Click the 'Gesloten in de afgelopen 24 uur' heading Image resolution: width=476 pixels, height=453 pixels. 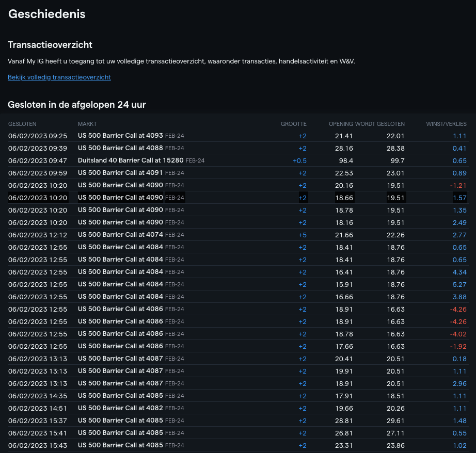[x=77, y=105]
